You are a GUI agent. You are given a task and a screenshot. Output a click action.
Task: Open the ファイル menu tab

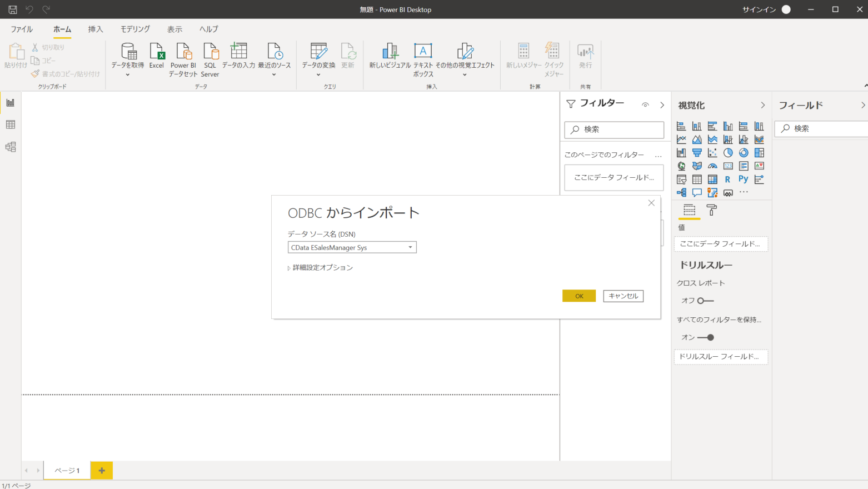point(22,29)
